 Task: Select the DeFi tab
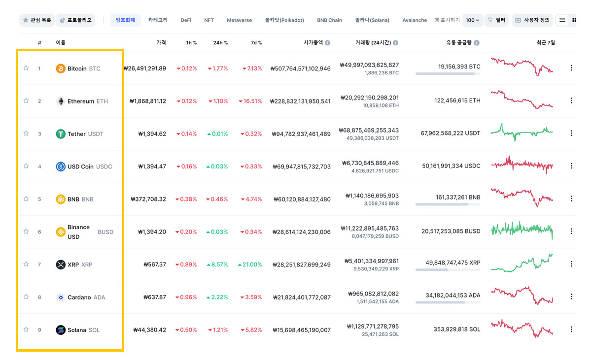pyautogui.click(x=186, y=20)
